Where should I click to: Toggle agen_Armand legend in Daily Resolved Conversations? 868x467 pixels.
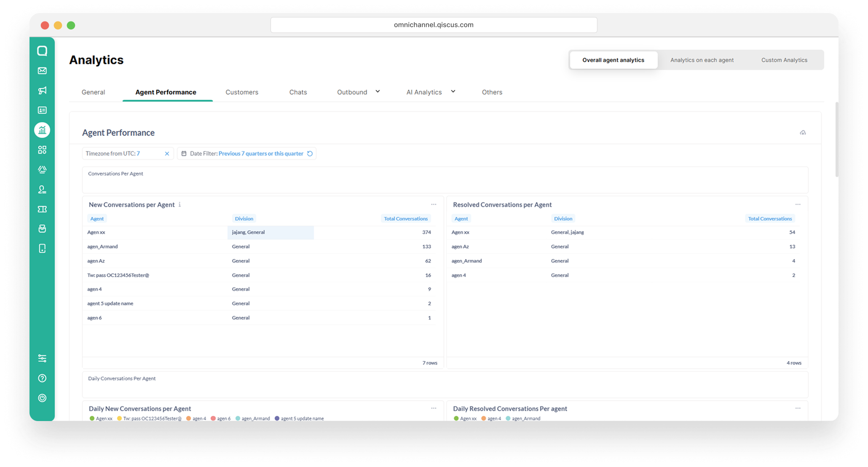coord(523,419)
